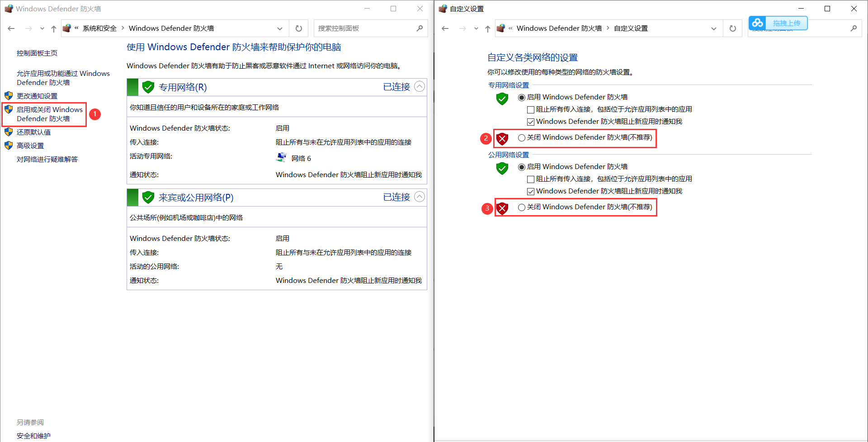Click forward arrow in Windows Defender firewall window
Screen dimensions: 868x442
point(28,28)
